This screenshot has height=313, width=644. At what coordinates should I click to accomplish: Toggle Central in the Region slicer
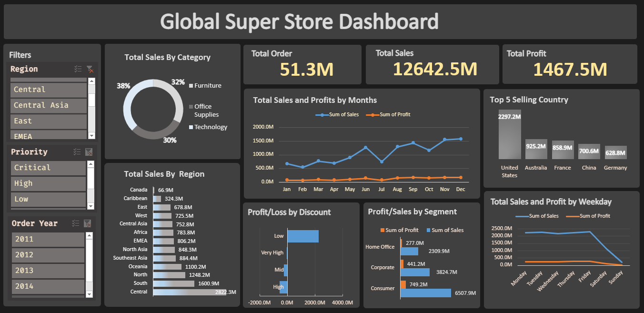[48, 89]
